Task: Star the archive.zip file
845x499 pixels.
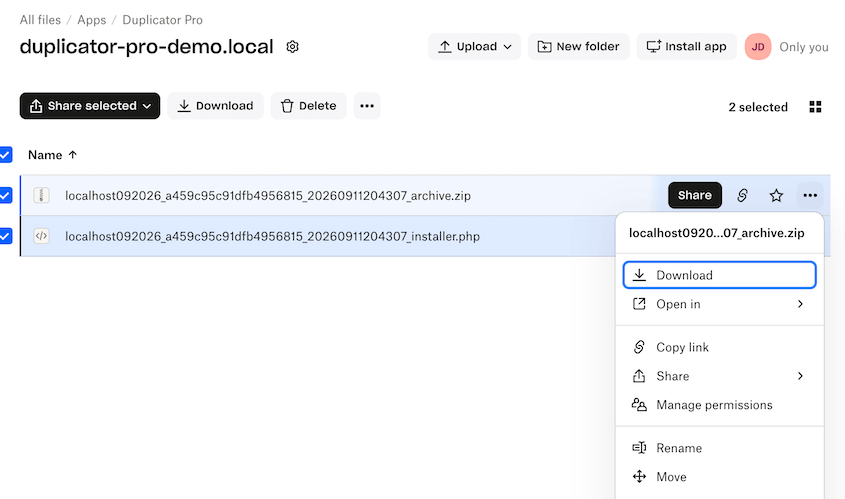Action: click(776, 195)
